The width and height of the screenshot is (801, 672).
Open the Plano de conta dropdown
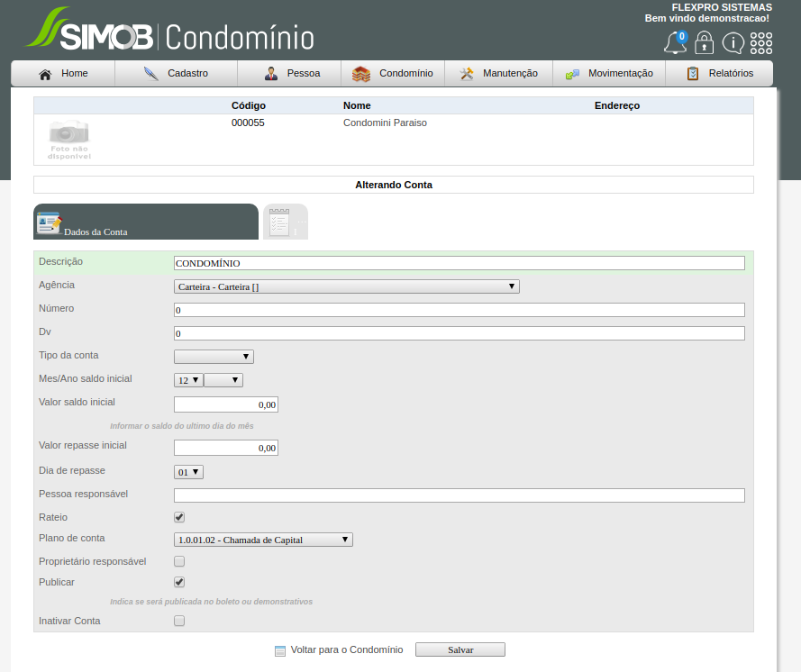264,540
